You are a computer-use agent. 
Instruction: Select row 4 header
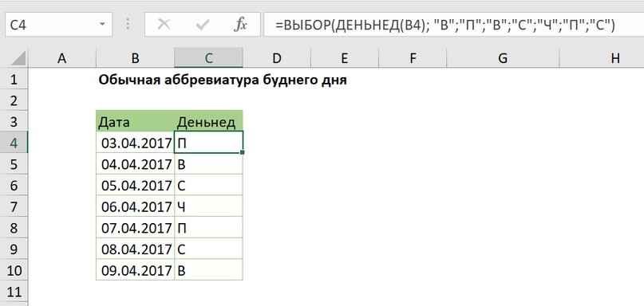14,143
